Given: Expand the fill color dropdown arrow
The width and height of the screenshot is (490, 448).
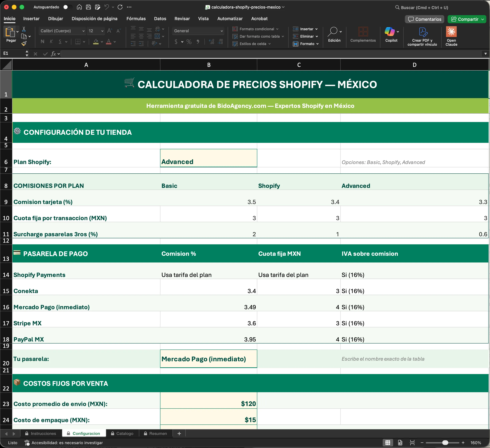Looking at the screenshot, I should coord(102,42).
